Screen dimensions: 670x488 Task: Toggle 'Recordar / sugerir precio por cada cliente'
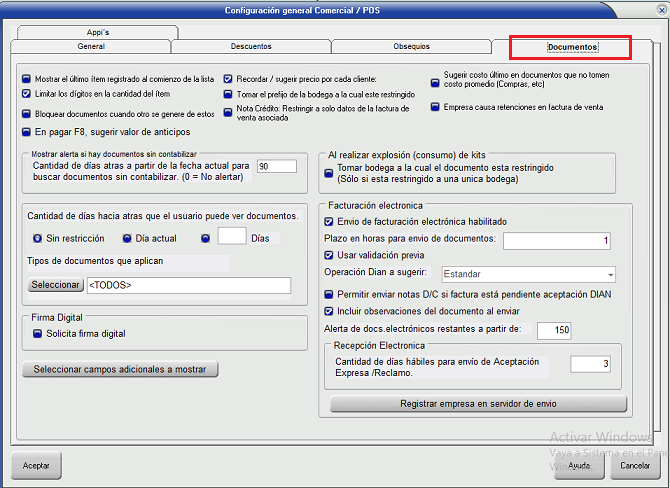pyautogui.click(x=228, y=78)
